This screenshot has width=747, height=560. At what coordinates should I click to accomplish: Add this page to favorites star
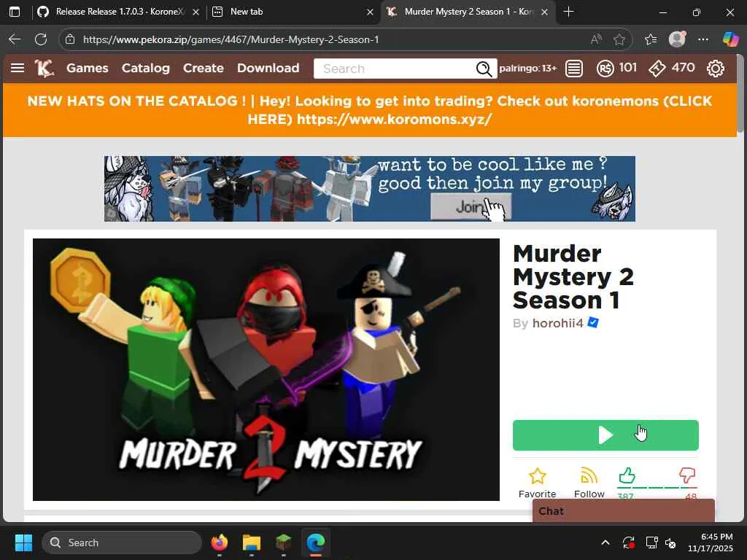pos(619,39)
